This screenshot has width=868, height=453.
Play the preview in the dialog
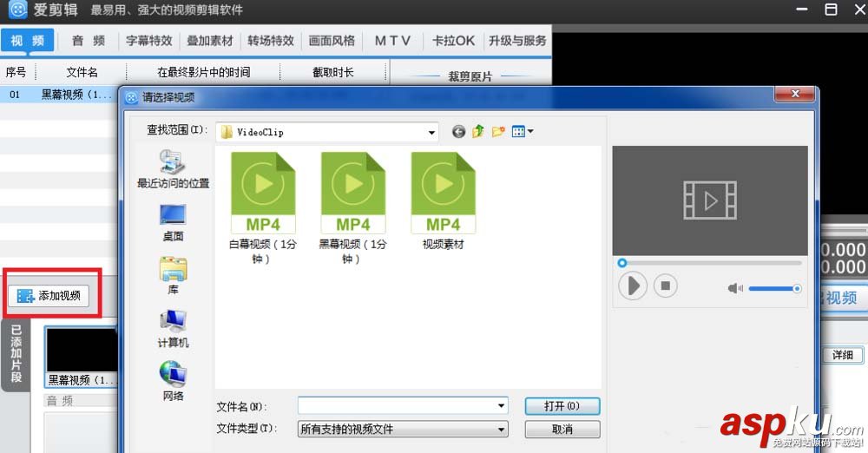(x=632, y=286)
